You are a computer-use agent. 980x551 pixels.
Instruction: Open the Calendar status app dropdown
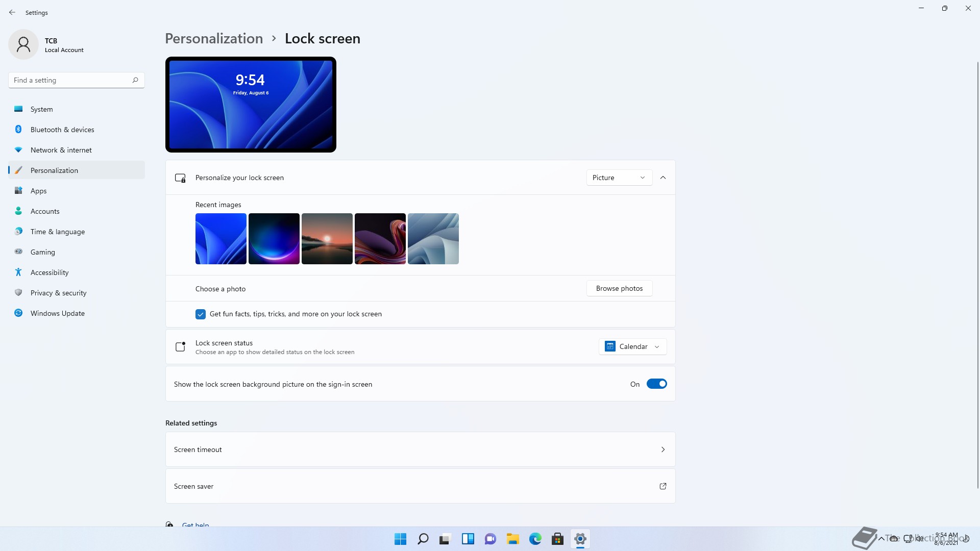point(632,347)
